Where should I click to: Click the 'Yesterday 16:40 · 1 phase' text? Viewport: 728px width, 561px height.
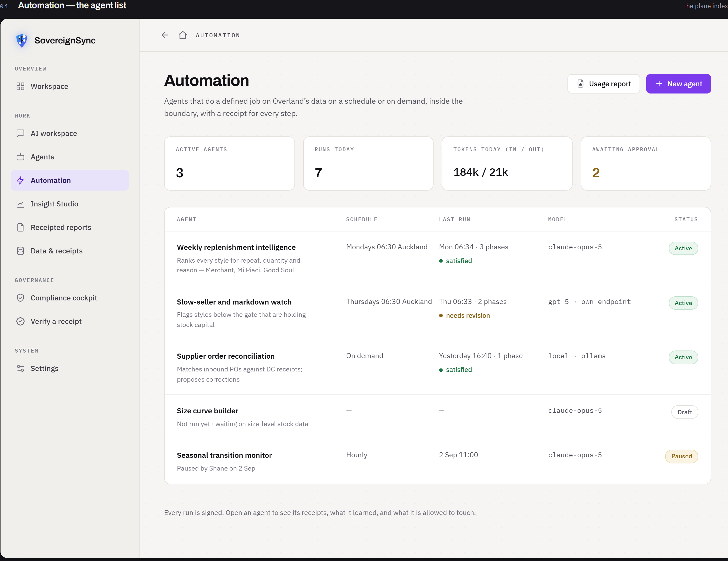tap(481, 356)
